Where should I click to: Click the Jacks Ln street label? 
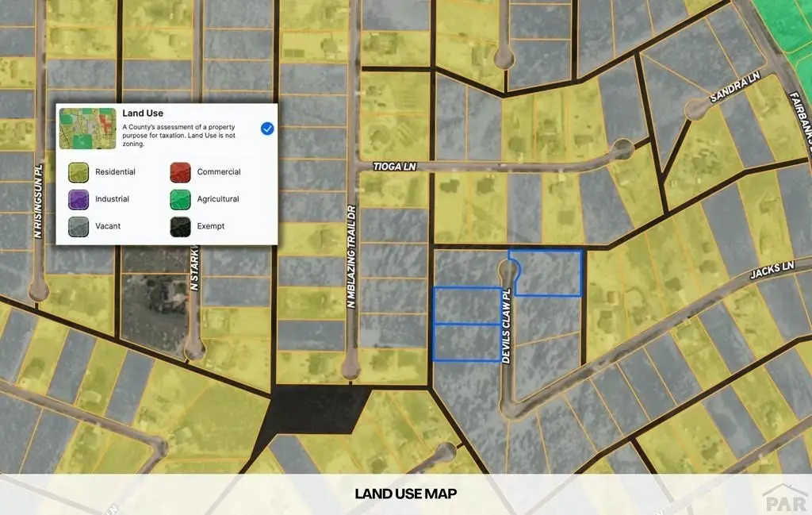coord(772,270)
